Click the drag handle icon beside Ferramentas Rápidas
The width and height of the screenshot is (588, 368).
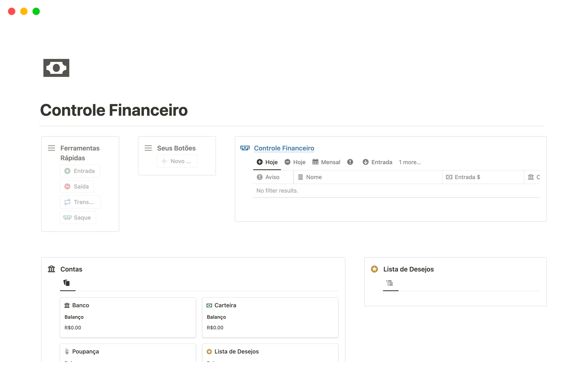(51, 148)
